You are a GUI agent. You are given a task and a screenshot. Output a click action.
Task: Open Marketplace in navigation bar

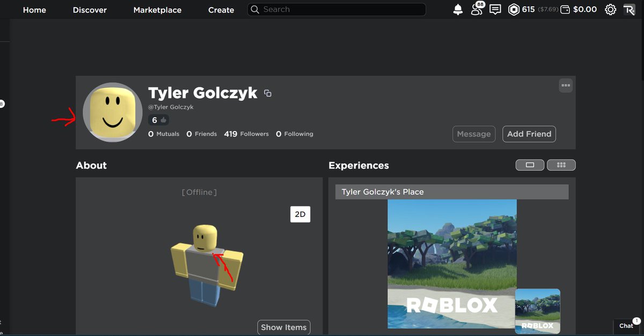point(157,10)
